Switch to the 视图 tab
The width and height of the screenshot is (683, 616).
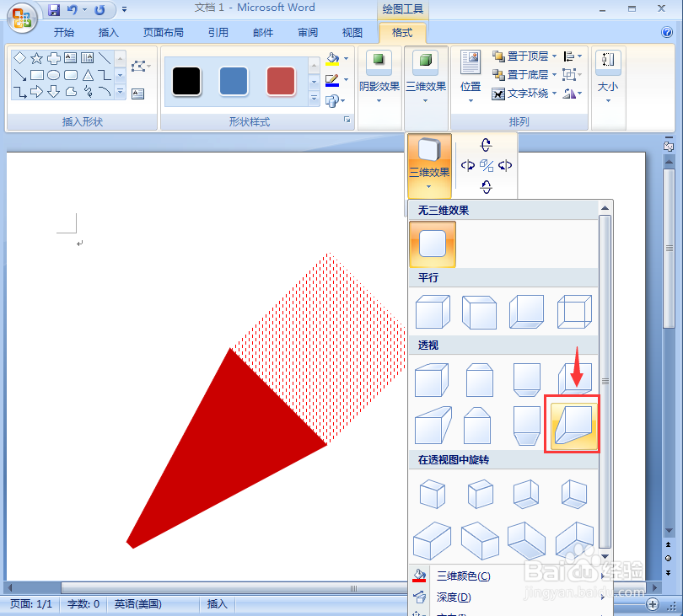click(352, 33)
